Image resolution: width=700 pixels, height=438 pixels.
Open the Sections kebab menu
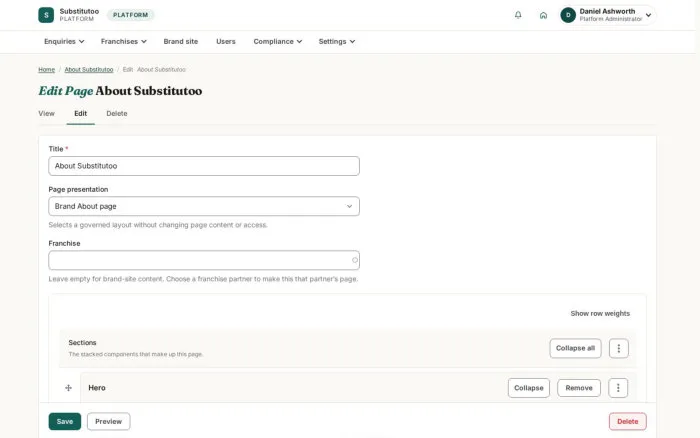coord(618,348)
